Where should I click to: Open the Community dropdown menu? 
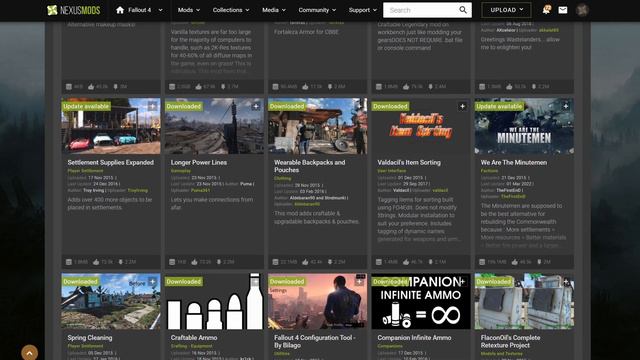click(317, 10)
